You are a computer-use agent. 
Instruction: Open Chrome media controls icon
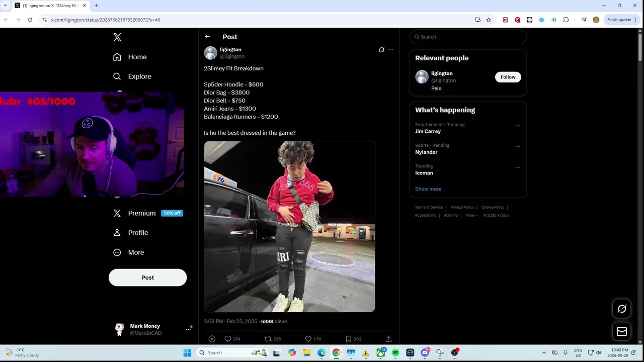click(584, 20)
